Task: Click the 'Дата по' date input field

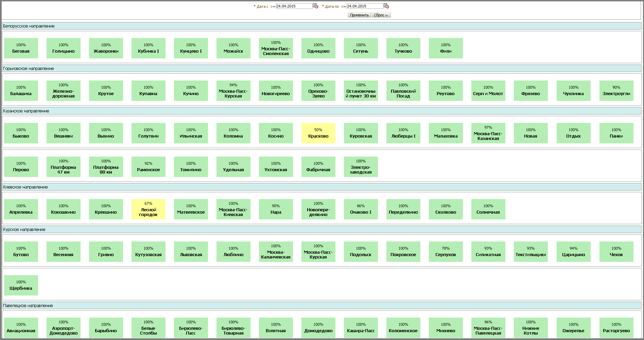Action: tap(365, 6)
